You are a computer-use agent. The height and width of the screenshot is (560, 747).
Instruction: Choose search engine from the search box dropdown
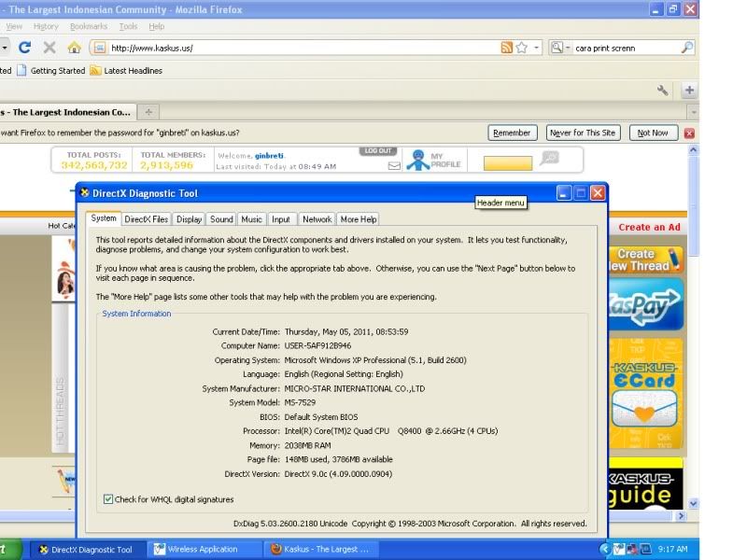(x=559, y=48)
